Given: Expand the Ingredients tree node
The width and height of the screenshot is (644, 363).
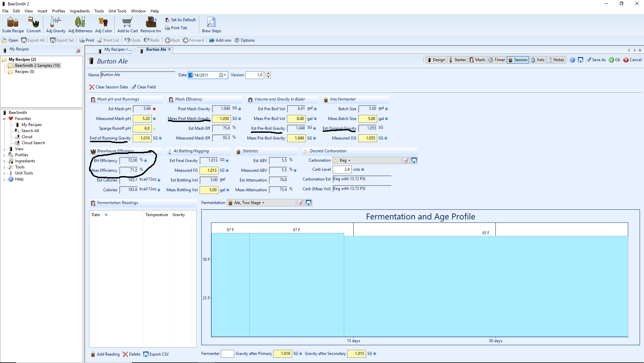Looking at the screenshot, I should pos(4,161).
